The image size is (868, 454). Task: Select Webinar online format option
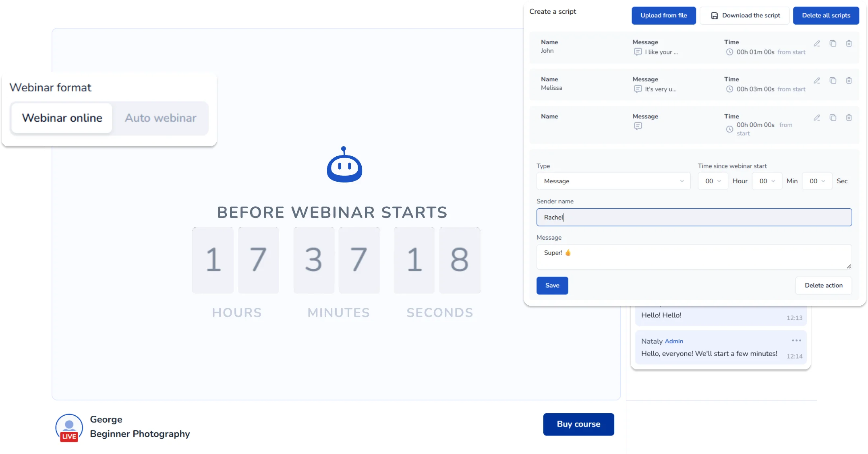tap(62, 118)
